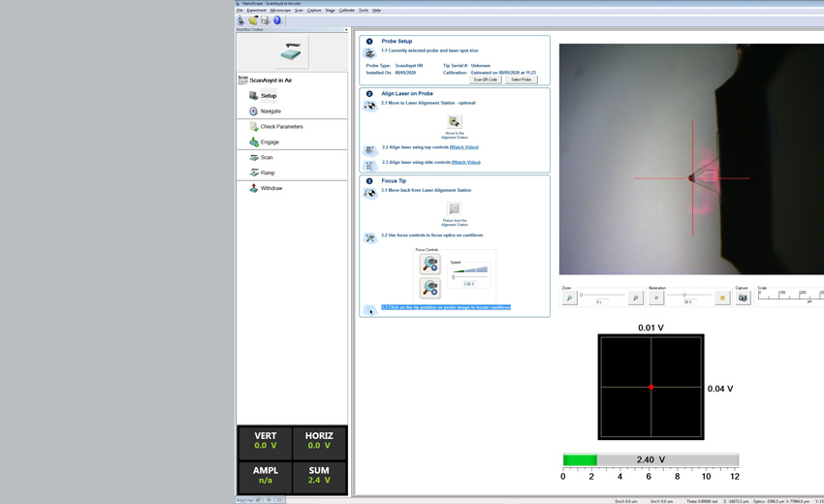Click the Focus Tip heading
Screen dimensions: 824x504
pyautogui.click(x=394, y=181)
